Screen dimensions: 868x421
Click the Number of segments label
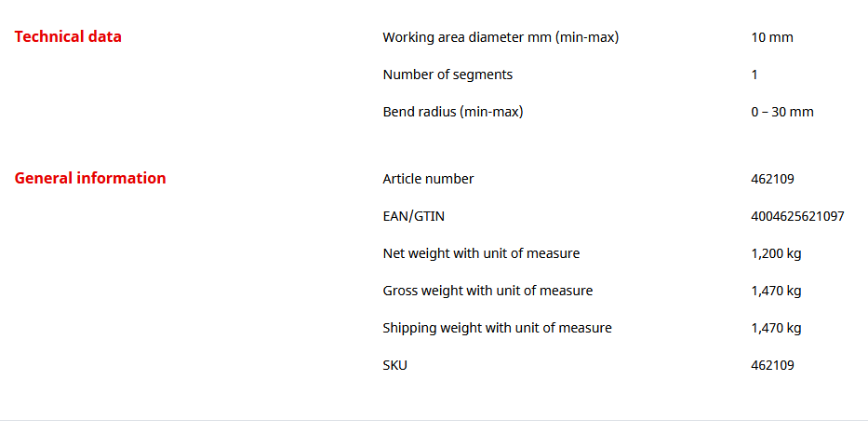pyautogui.click(x=447, y=75)
